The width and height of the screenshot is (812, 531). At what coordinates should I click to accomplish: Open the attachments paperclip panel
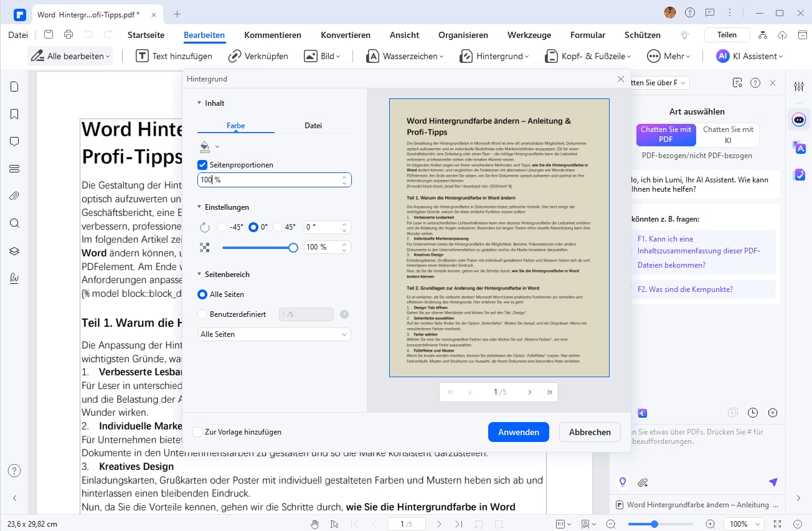tap(14, 195)
